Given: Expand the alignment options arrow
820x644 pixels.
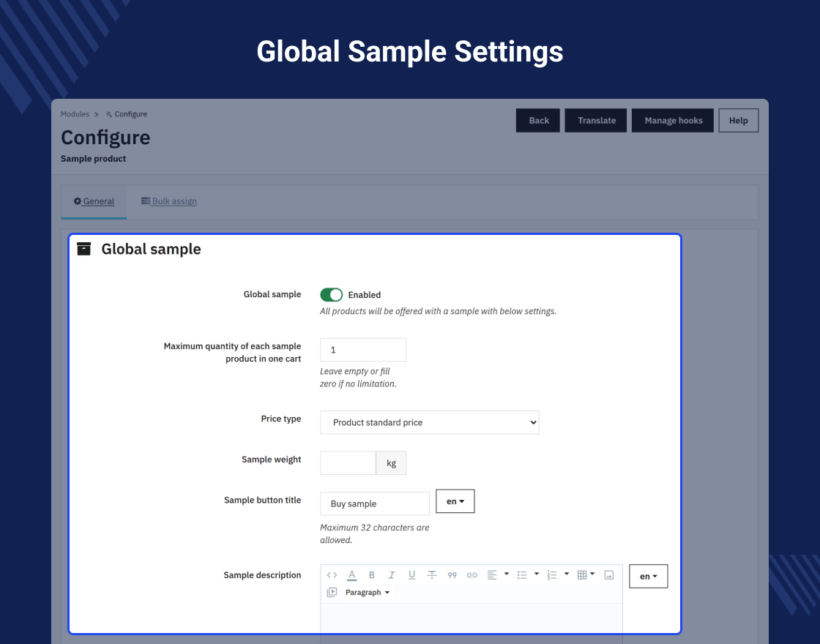Looking at the screenshot, I should point(506,574).
